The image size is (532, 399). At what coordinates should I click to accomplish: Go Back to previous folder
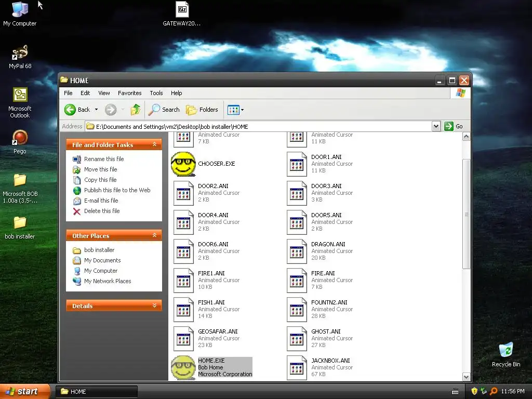click(x=77, y=110)
